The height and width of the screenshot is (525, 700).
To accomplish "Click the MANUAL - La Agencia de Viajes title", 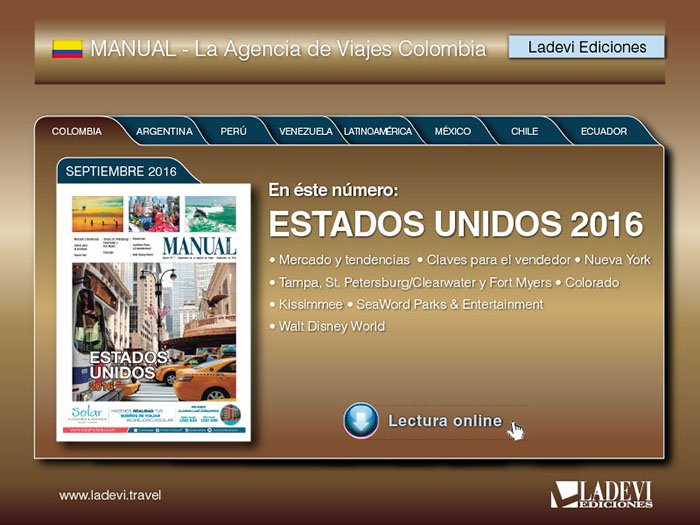I will (x=288, y=48).
